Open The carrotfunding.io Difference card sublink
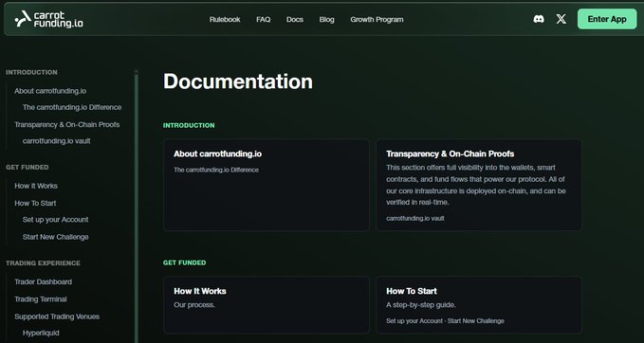 pos(216,170)
